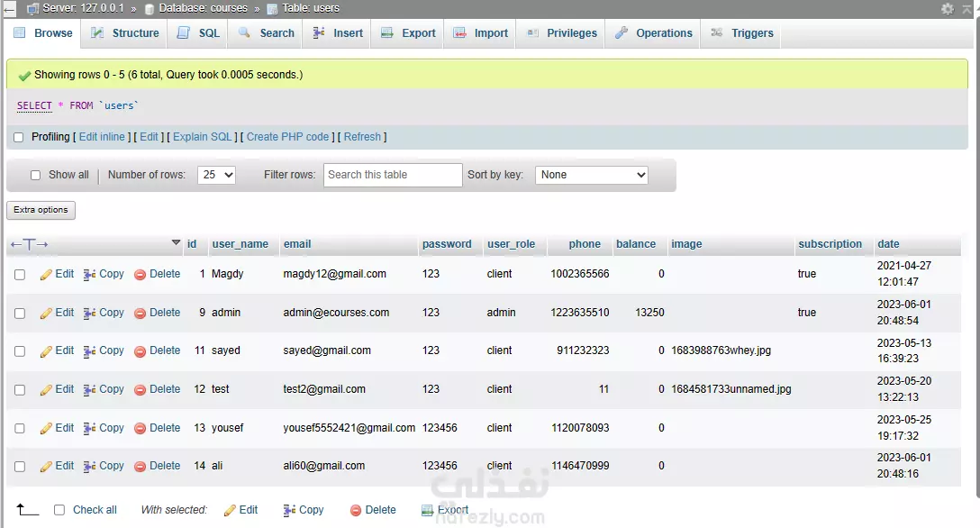Click the pencil Edit icon for Magdy row

tap(46, 275)
